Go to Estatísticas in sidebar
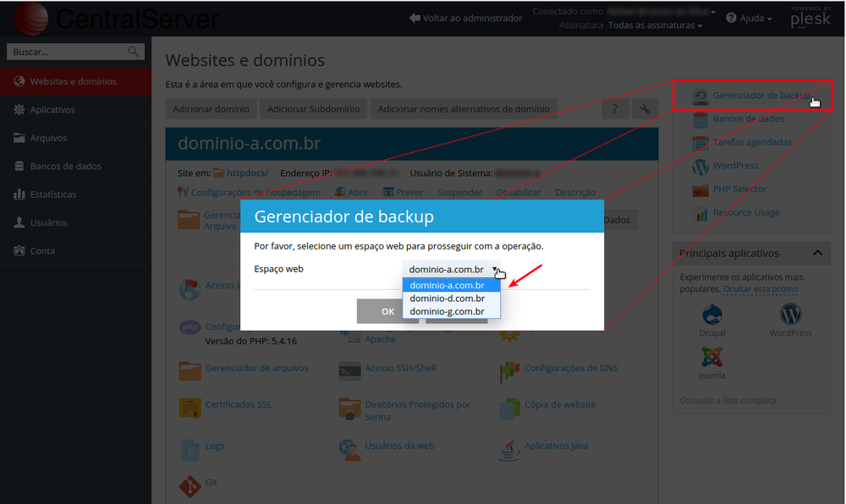846x504 pixels. click(52, 194)
